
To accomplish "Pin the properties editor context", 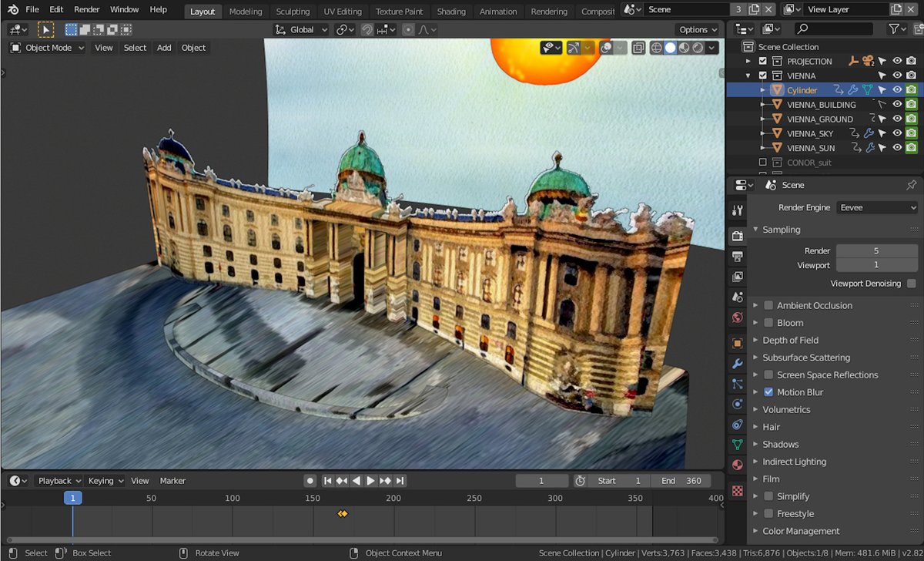I will pos(911,185).
